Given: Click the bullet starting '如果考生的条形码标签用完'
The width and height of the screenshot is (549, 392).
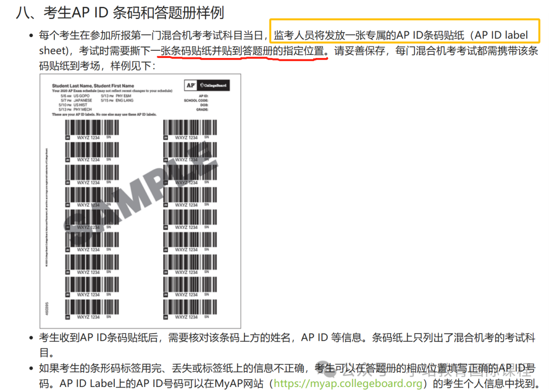Looking at the screenshot, I should (x=289, y=376).
